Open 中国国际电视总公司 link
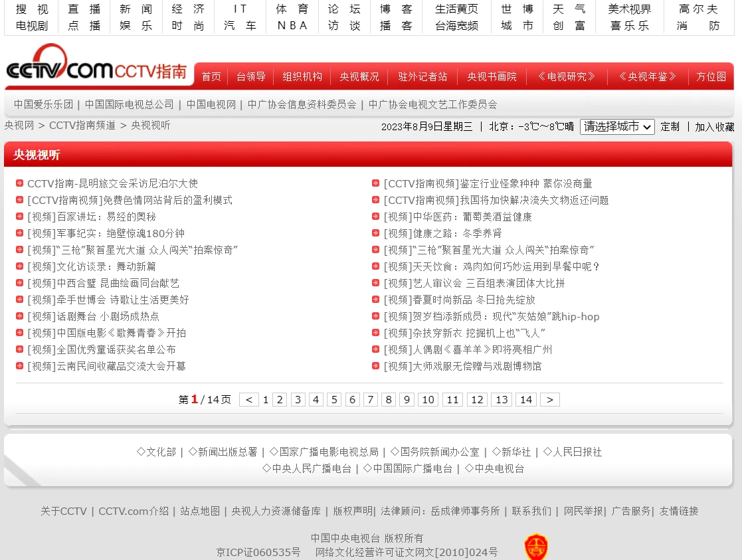This screenshot has width=742, height=560. pos(129,104)
